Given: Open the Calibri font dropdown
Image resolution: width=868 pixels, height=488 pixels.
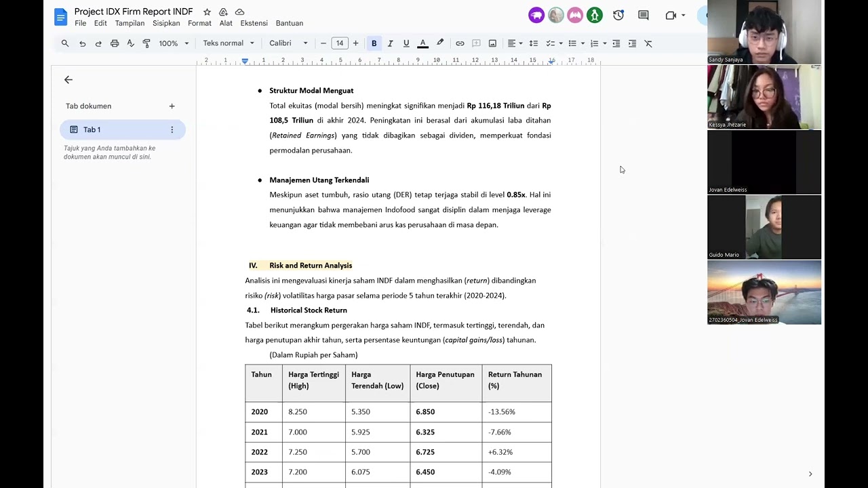Looking at the screenshot, I should [x=288, y=43].
